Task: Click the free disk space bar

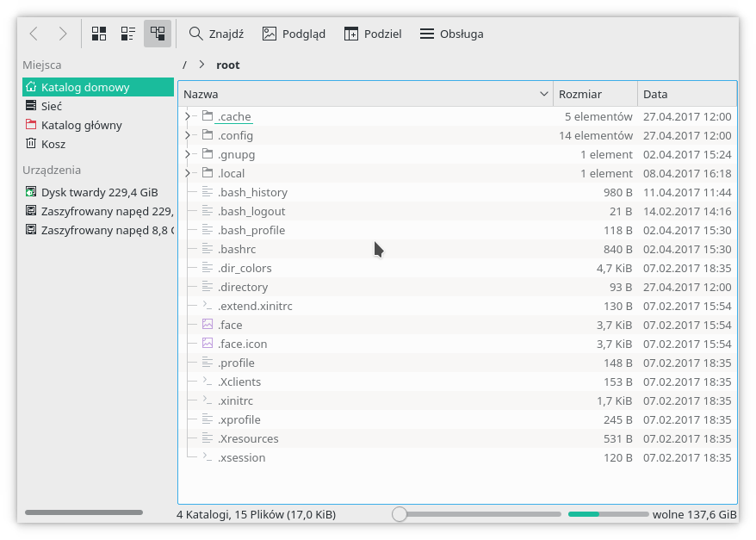Action: click(609, 514)
